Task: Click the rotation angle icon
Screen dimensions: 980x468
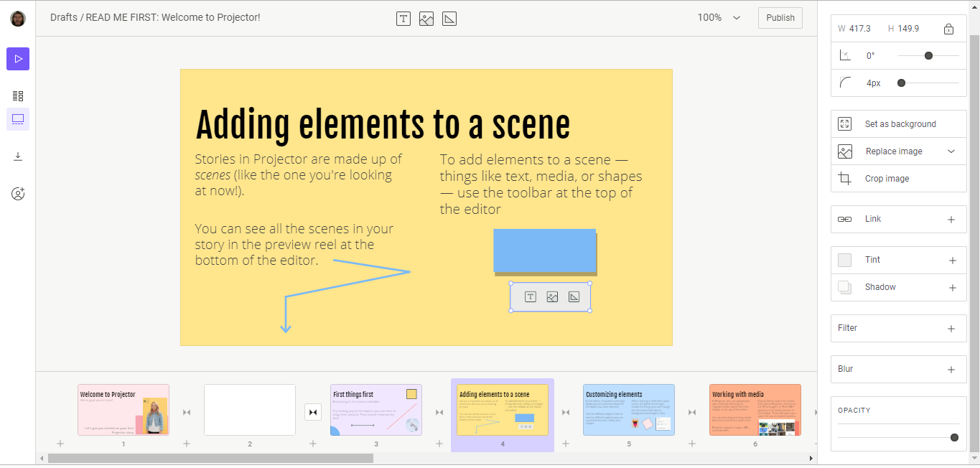Action: tap(845, 56)
